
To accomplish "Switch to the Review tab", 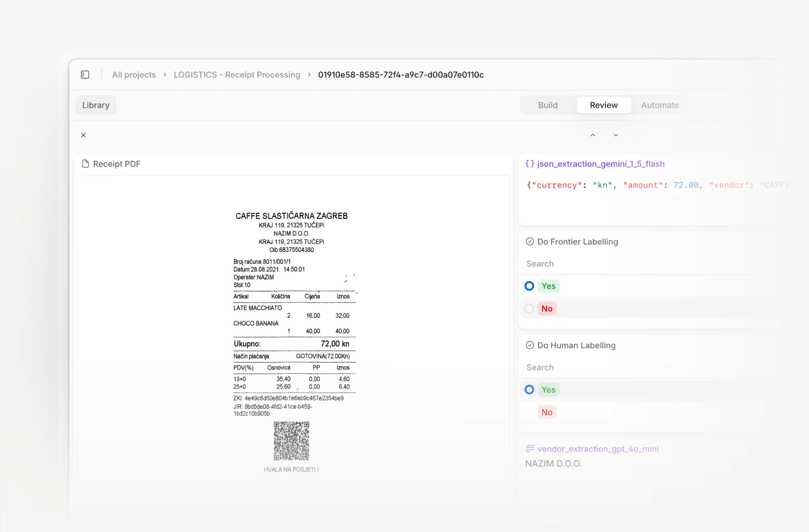I will 604,105.
